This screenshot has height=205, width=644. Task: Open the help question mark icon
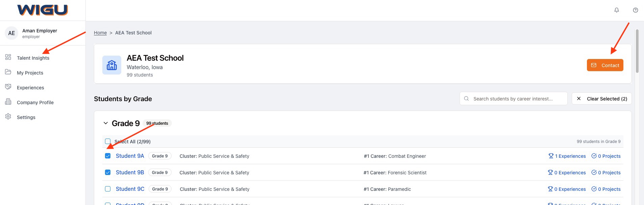635,10
